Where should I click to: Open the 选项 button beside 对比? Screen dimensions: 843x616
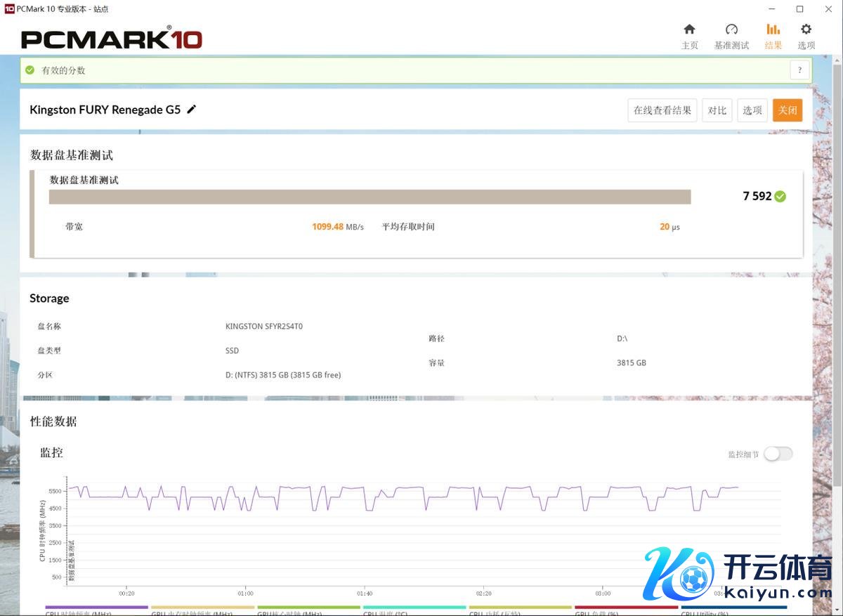pyautogui.click(x=752, y=110)
